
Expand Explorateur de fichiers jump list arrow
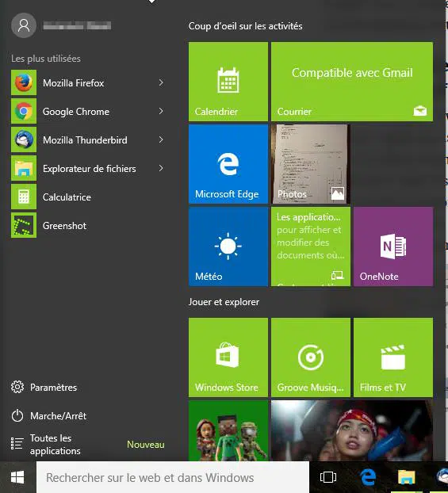[x=161, y=168]
